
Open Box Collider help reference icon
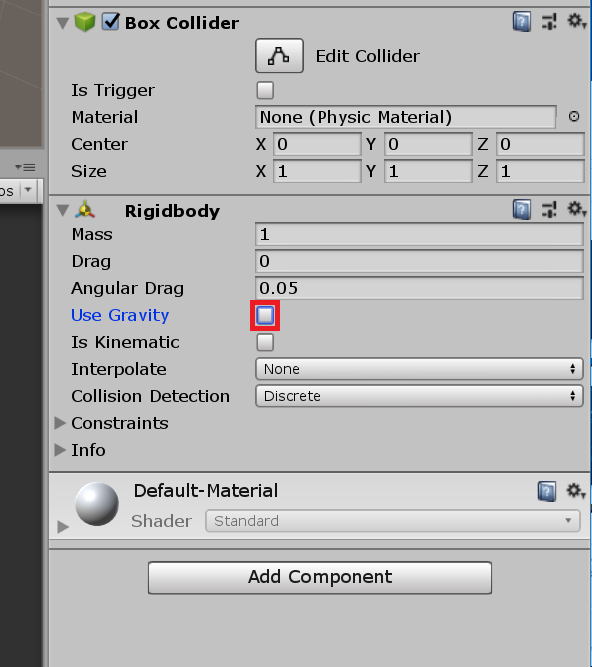click(522, 22)
